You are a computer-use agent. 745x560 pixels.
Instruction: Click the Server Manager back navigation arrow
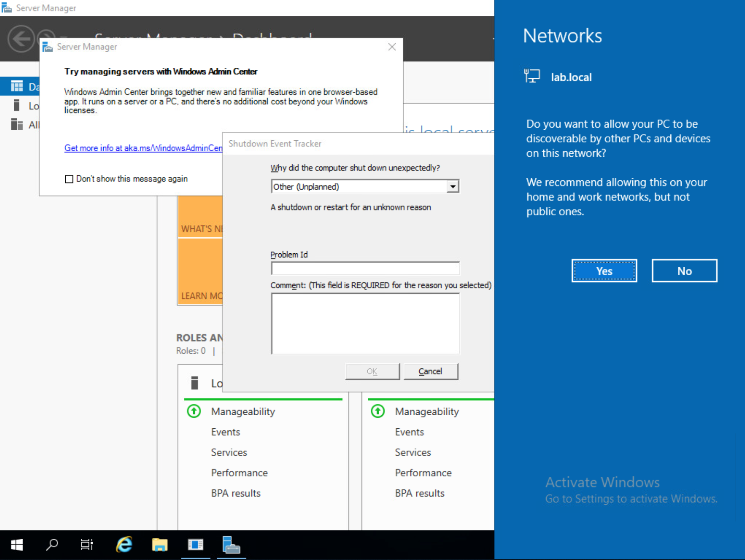click(x=20, y=39)
